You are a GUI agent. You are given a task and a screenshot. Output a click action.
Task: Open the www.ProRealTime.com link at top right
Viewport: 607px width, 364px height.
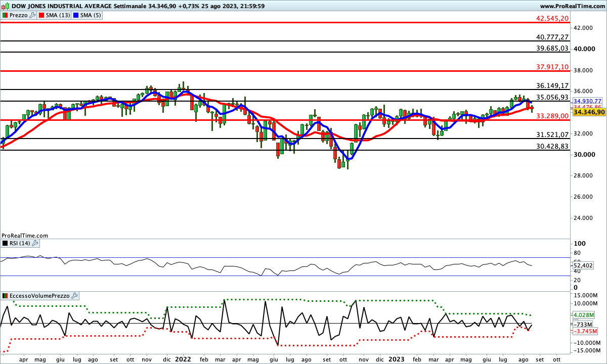pos(572,6)
